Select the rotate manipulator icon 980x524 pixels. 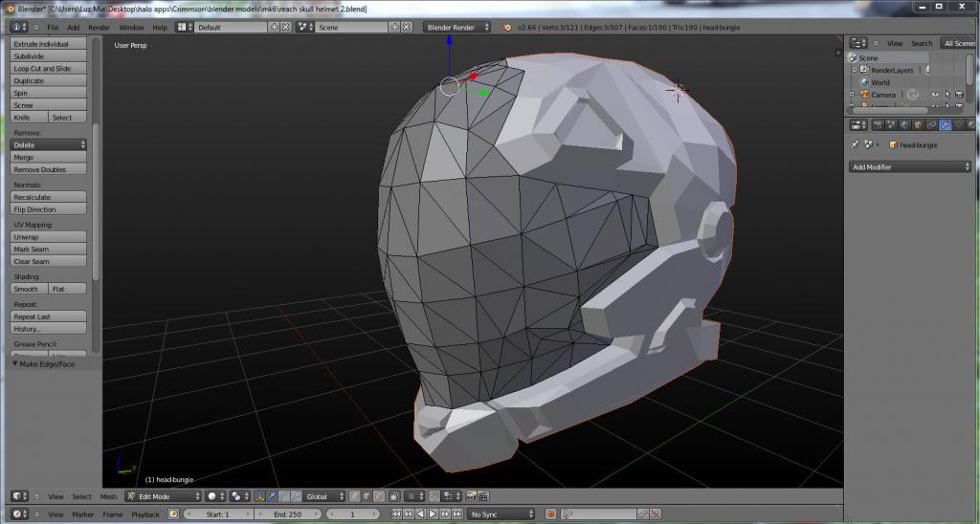pos(283,496)
